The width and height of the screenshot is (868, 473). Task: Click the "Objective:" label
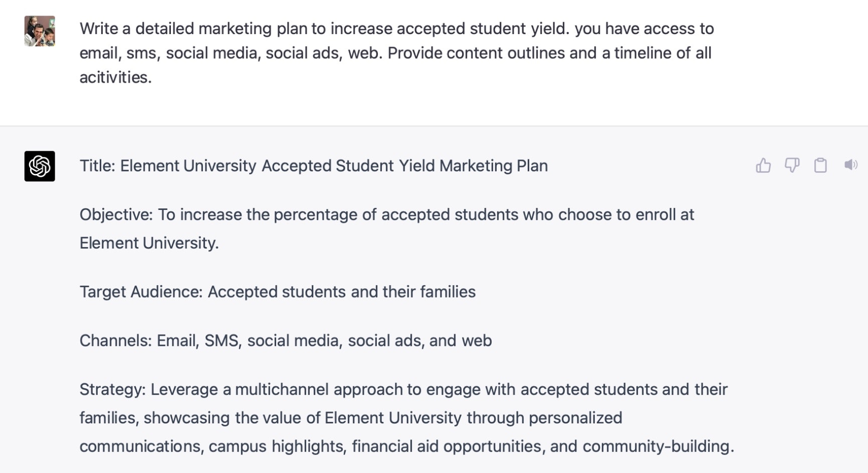[x=116, y=214]
